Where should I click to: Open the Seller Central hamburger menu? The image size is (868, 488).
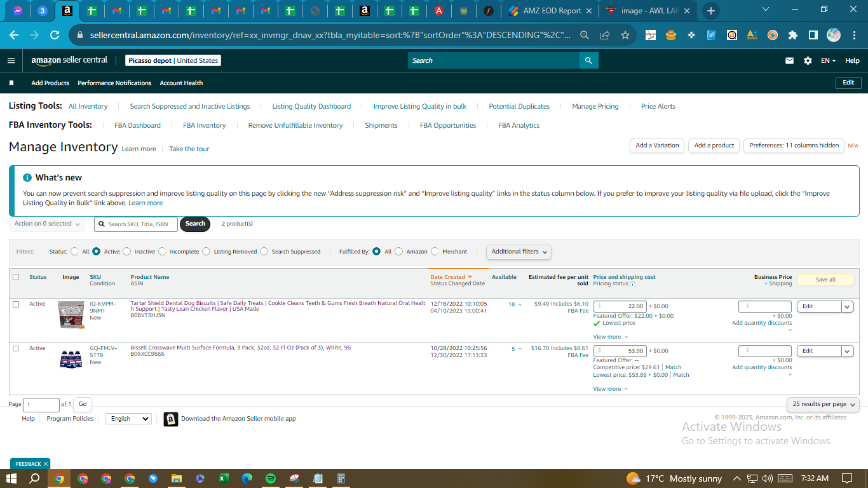tap(11, 61)
